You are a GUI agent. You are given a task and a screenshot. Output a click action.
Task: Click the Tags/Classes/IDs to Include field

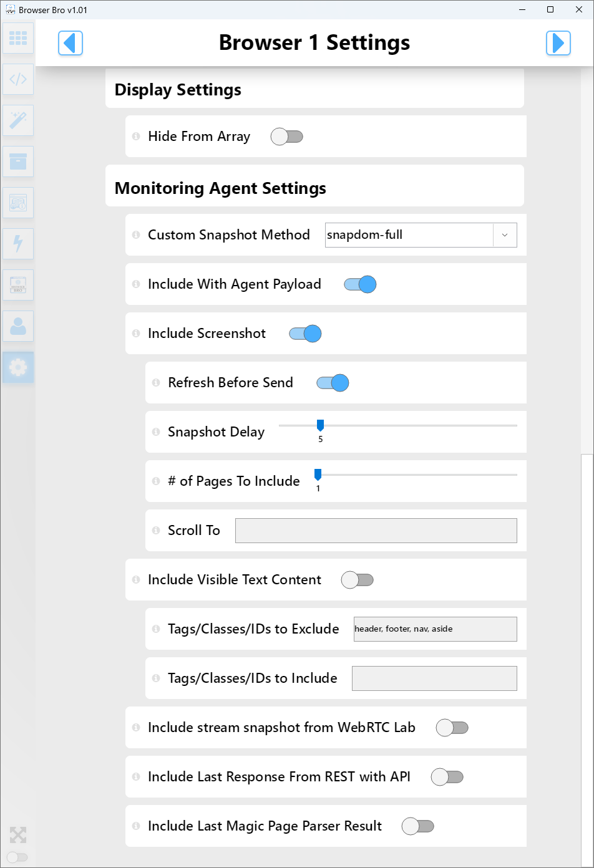tap(434, 678)
